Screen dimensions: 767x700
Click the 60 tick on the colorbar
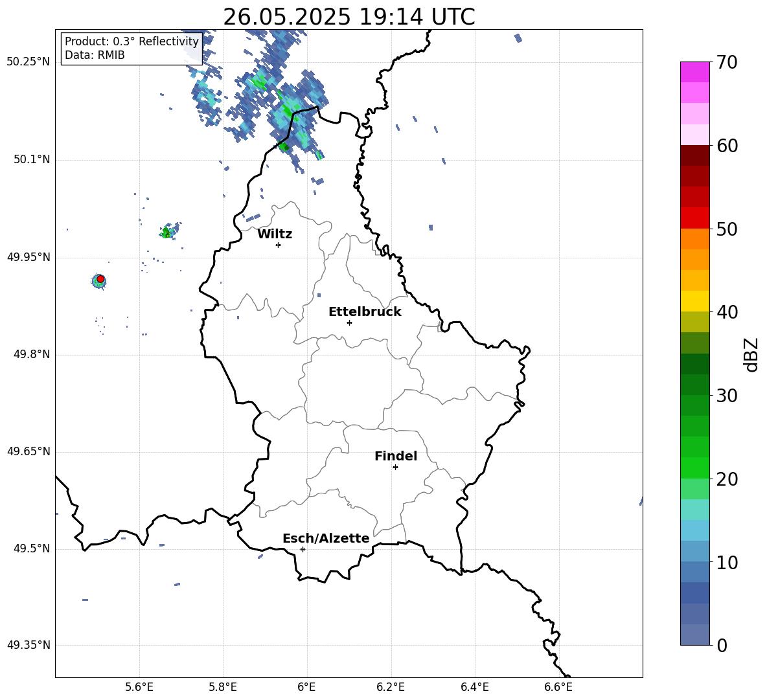pos(727,146)
